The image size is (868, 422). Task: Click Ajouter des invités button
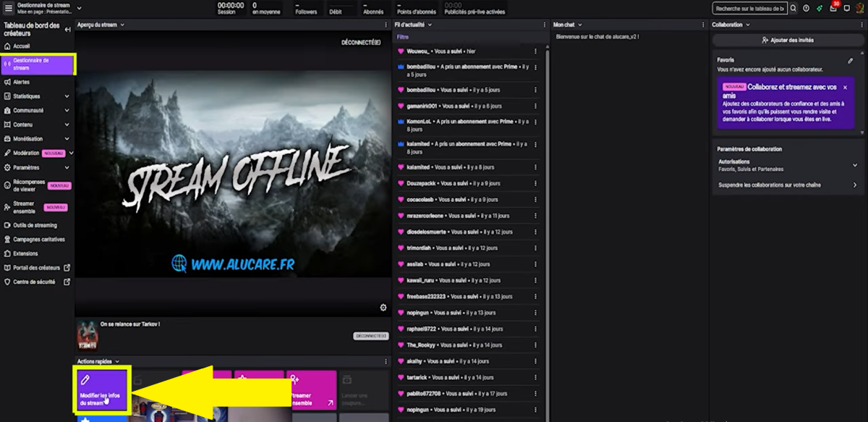pyautogui.click(x=788, y=41)
